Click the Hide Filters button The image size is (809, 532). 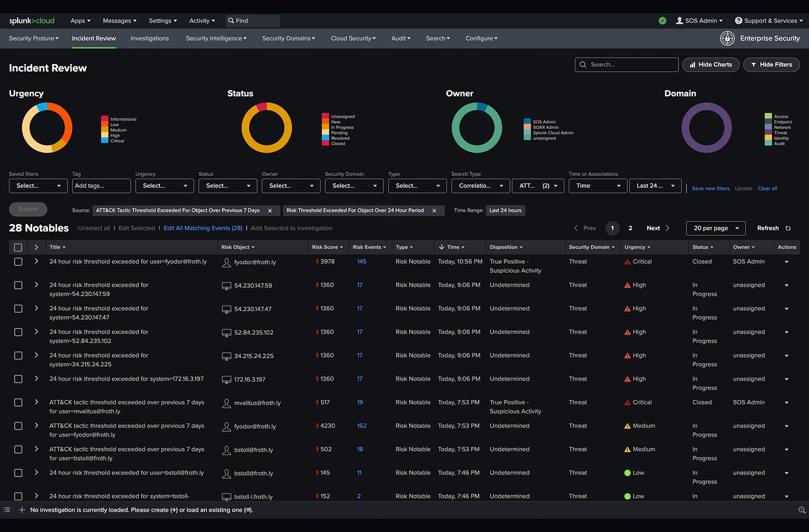(x=771, y=65)
